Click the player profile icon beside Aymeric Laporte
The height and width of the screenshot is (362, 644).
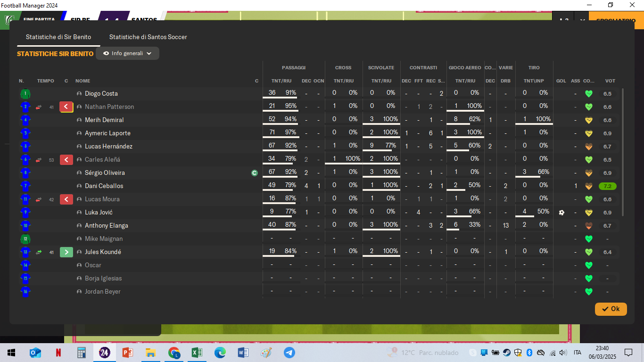tap(79, 133)
